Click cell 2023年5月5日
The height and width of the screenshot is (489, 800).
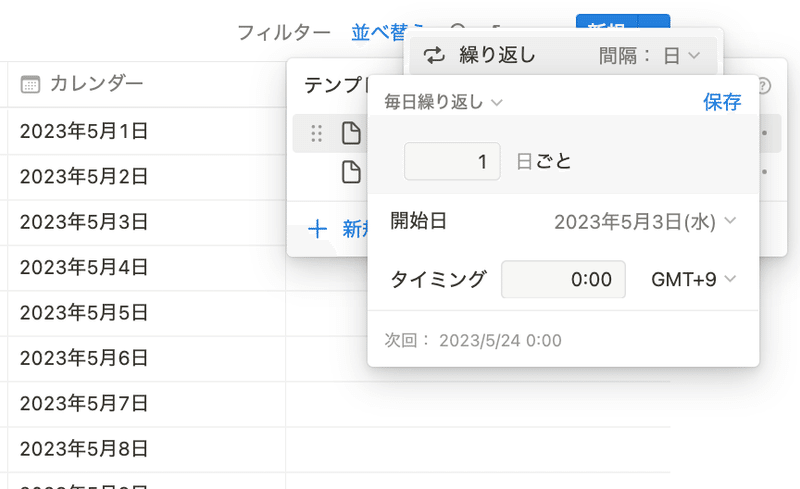point(146,313)
